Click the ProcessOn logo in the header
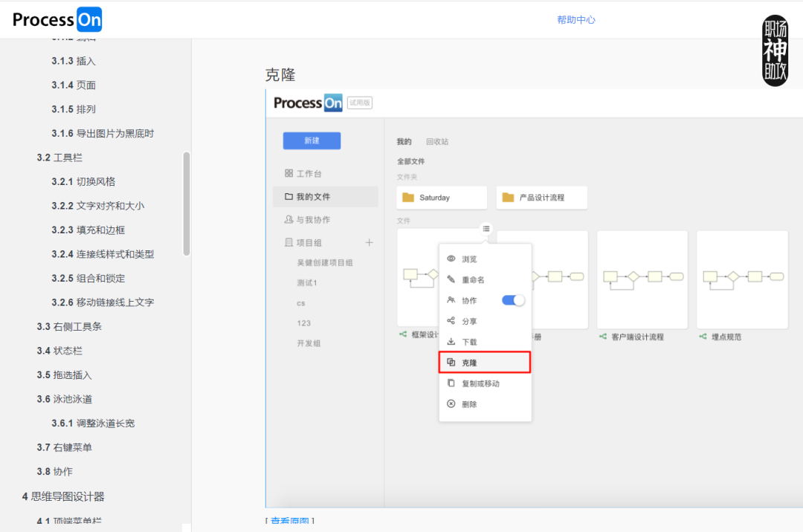This screenshot has height=532, width=803. 57,19
